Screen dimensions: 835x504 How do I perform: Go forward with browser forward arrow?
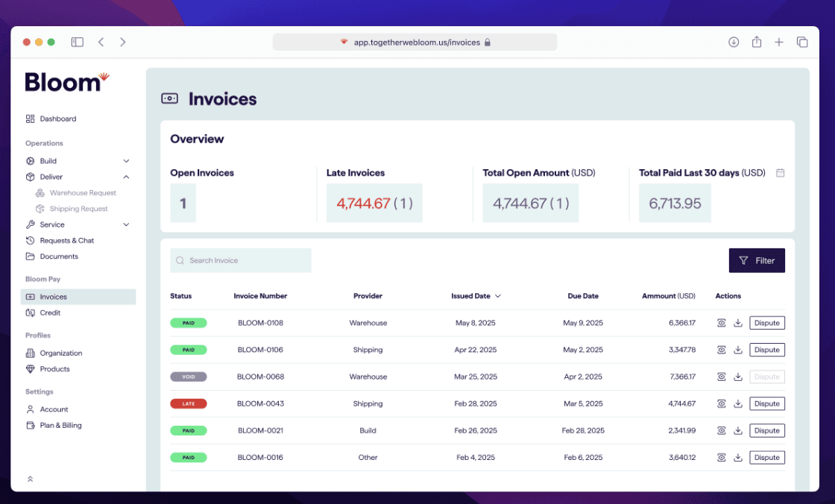[x=123, y=42]
